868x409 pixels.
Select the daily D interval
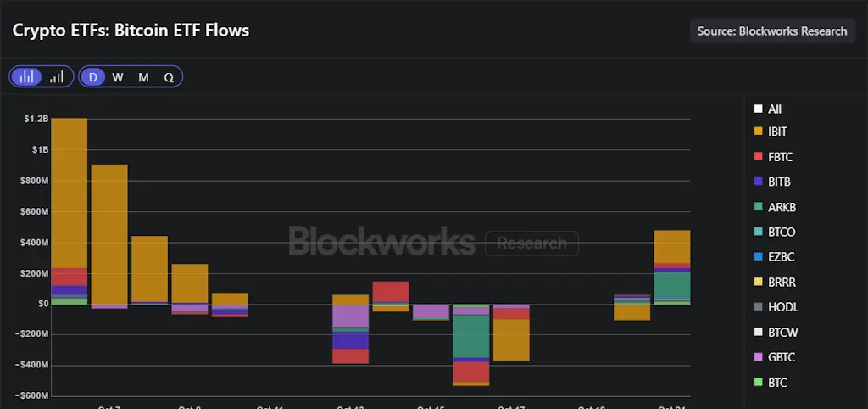pyautogui.click(x=92, y=77)
